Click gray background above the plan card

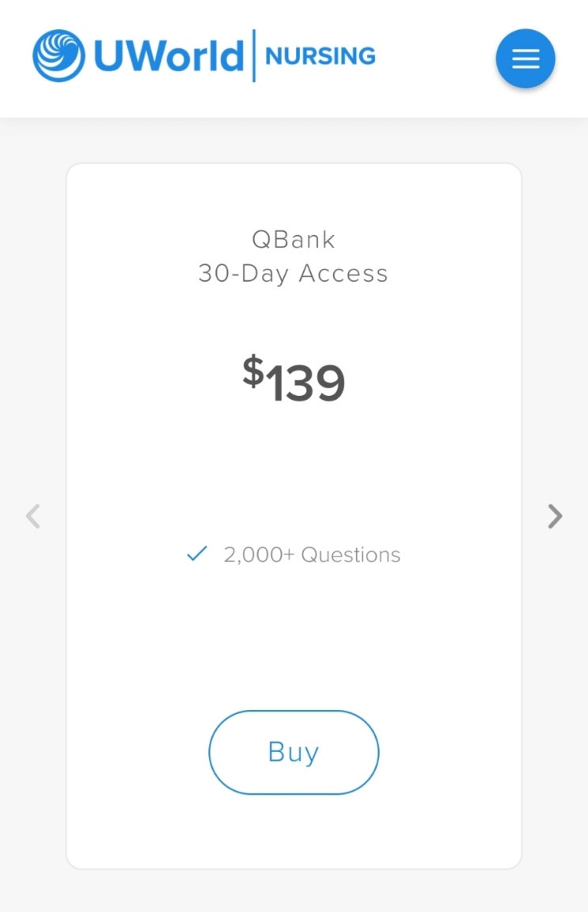294,141
